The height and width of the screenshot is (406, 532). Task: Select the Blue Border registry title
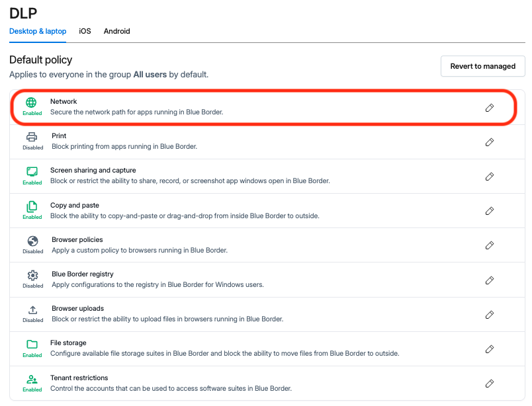(83, 274)
